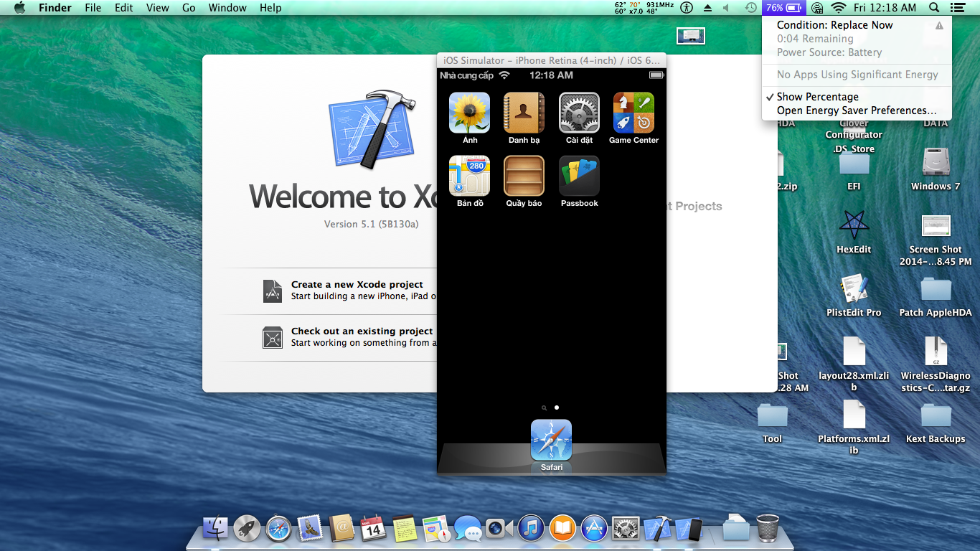
Task: Launch Passbook in the simulator
Action: [x=579, y=176]
